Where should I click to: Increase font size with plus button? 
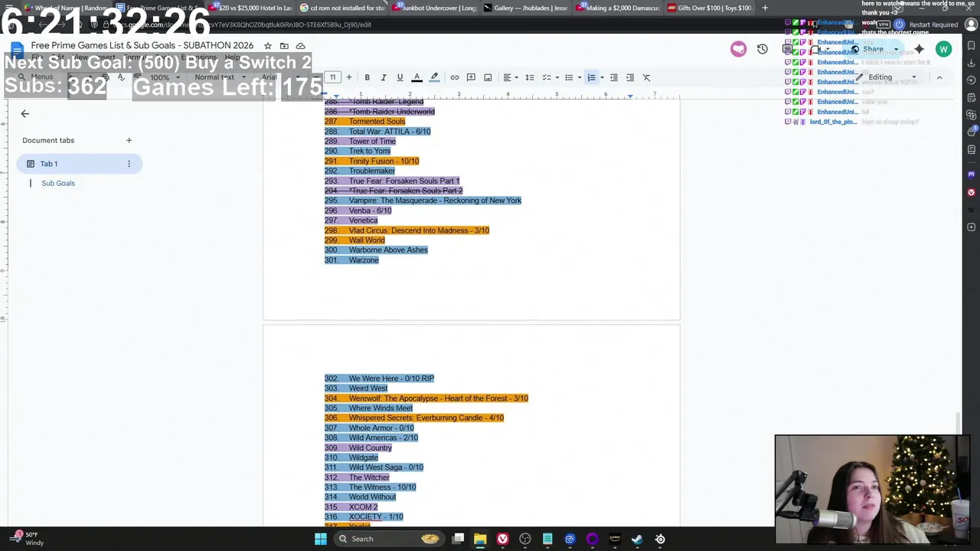(349, 77)
